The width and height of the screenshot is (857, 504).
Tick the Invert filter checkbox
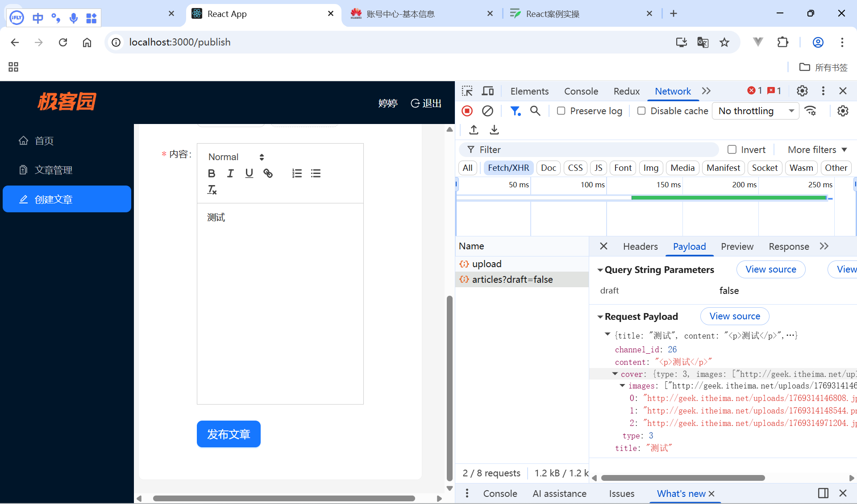[x=732, y=150]
